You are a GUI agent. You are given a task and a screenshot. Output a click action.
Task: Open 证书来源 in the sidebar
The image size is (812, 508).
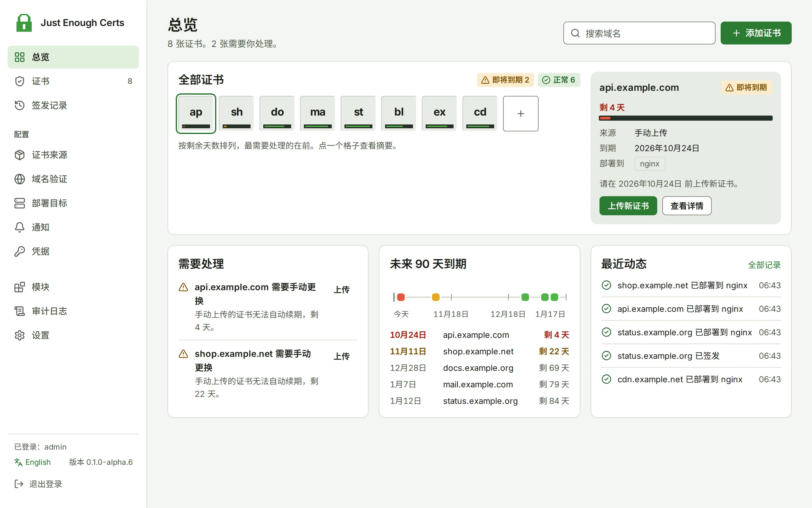pos(73,155)
